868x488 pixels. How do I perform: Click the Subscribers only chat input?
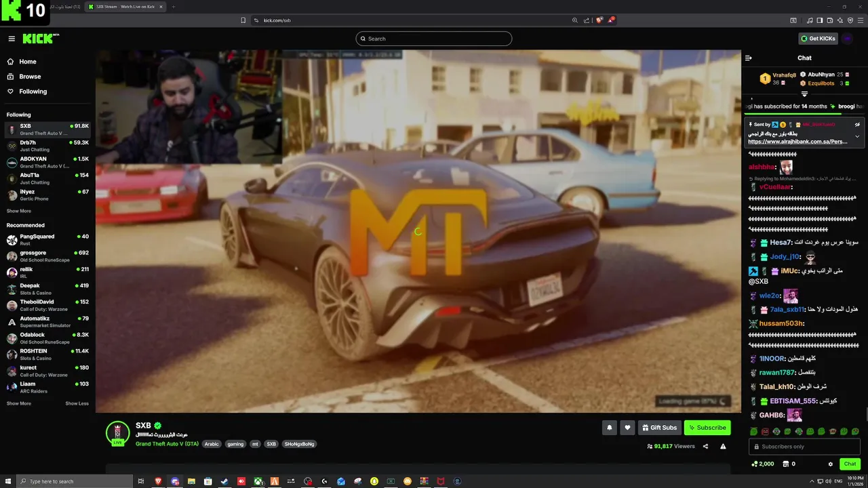pyautogui.click(x=805, y=447)
